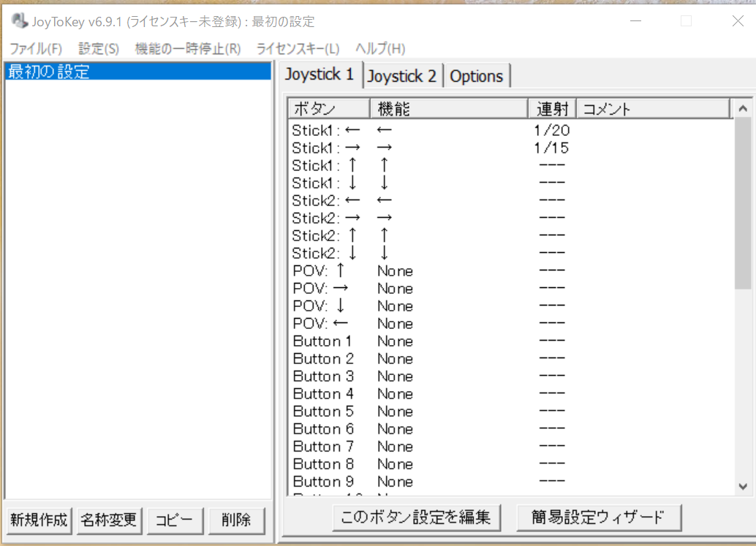Click the 名称変更 button
The height and width of the screenshot is (546, 756).
click(109, 520)
